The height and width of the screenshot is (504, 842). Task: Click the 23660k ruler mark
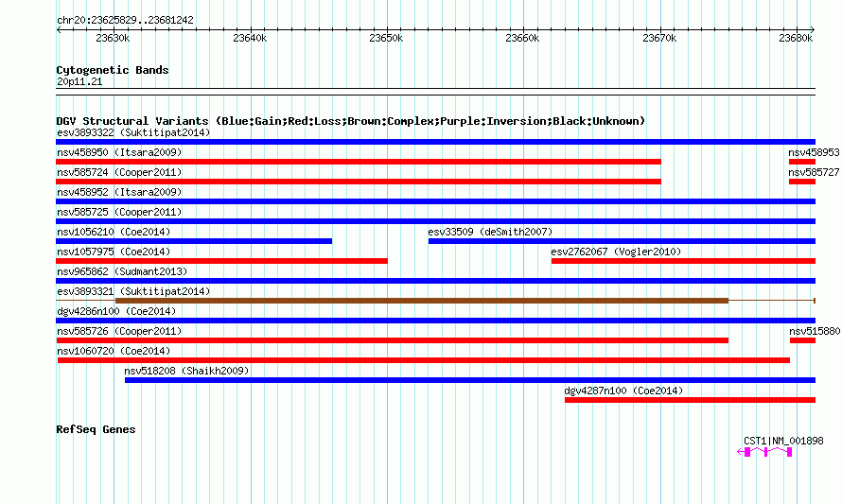[522, 38]
